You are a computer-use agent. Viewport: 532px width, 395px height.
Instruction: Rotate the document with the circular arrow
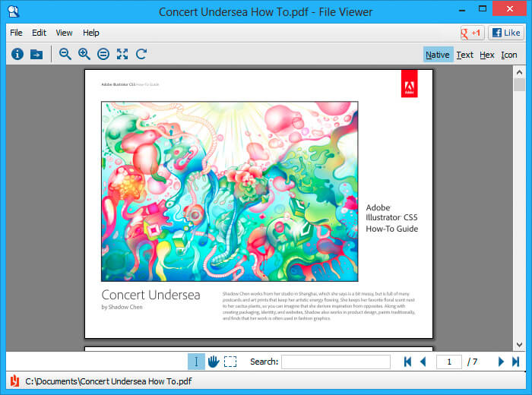coord(141,54)
